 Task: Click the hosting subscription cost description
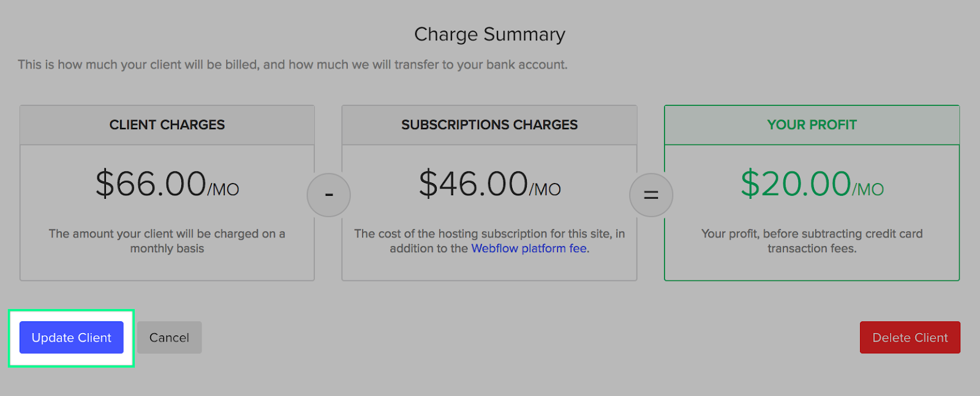[489, 234]
